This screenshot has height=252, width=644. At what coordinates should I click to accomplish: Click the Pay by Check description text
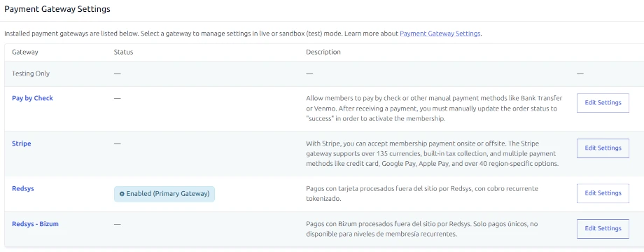434,108
